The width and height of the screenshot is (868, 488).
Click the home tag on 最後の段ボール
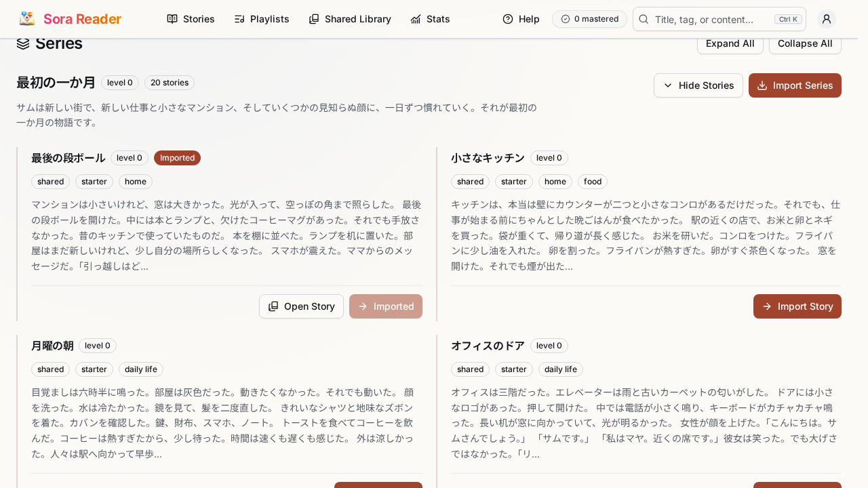click(x=136, y=182)
